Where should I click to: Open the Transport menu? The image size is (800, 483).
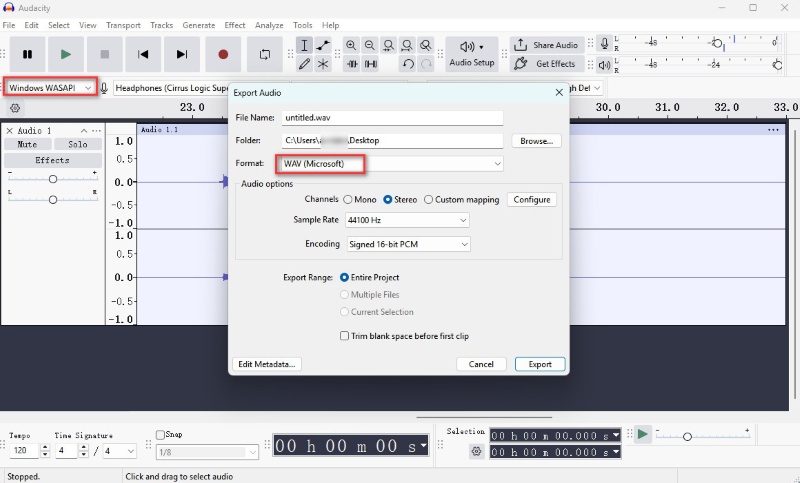click(x=123, y=25)
